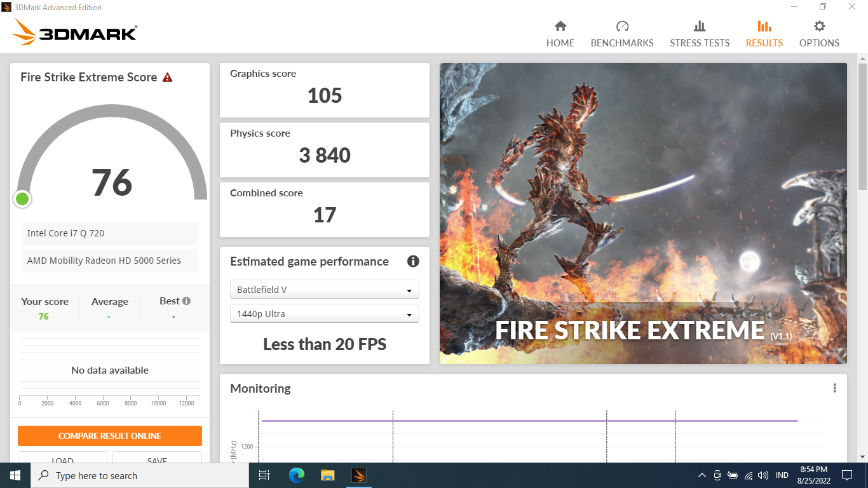Viewport: 868px width, 488px height.
Task: Select the Results tab
Action: click(764, 34)
